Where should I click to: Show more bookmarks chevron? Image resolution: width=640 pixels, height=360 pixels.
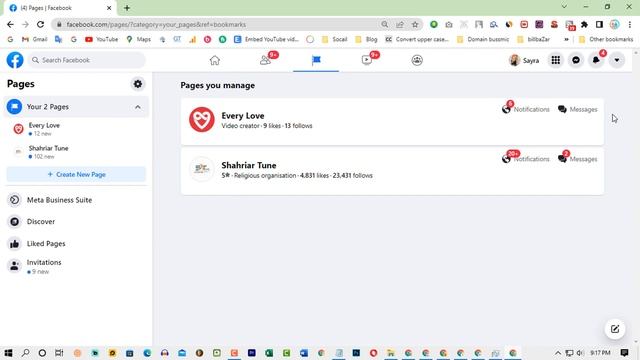(x=566, y=39)
